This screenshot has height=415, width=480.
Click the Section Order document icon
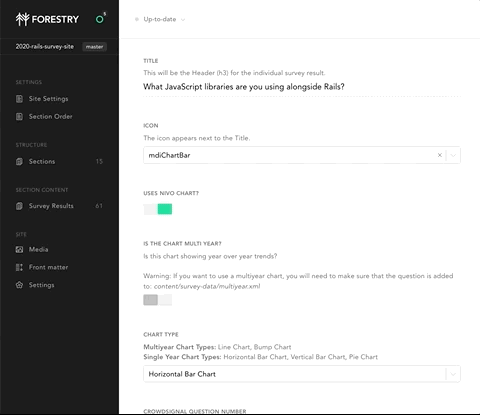19,116
